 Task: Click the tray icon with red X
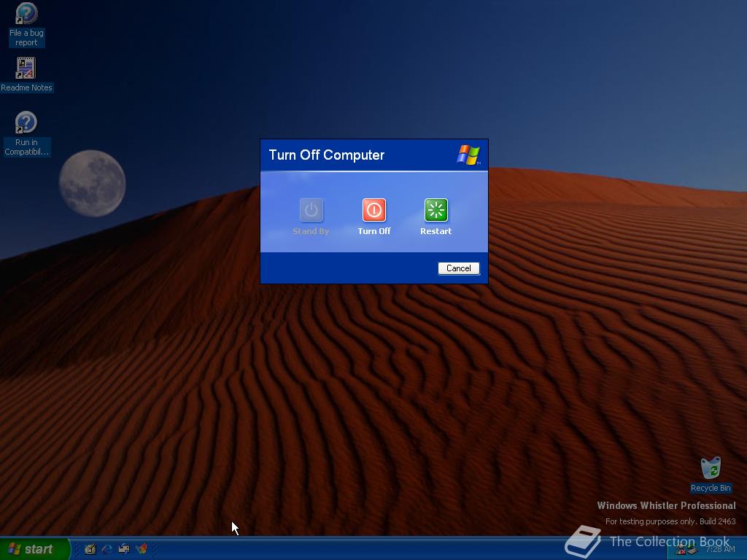pos(681,551)
